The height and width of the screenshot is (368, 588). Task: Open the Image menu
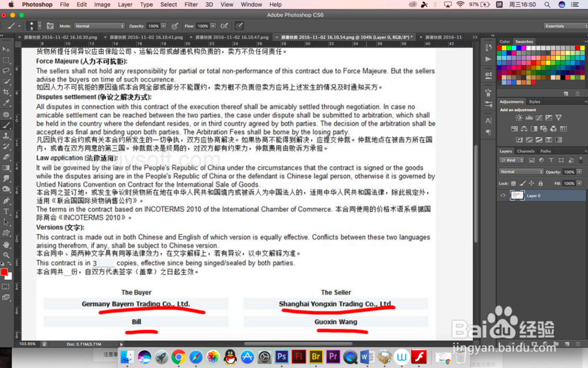(x=102, y=5)
